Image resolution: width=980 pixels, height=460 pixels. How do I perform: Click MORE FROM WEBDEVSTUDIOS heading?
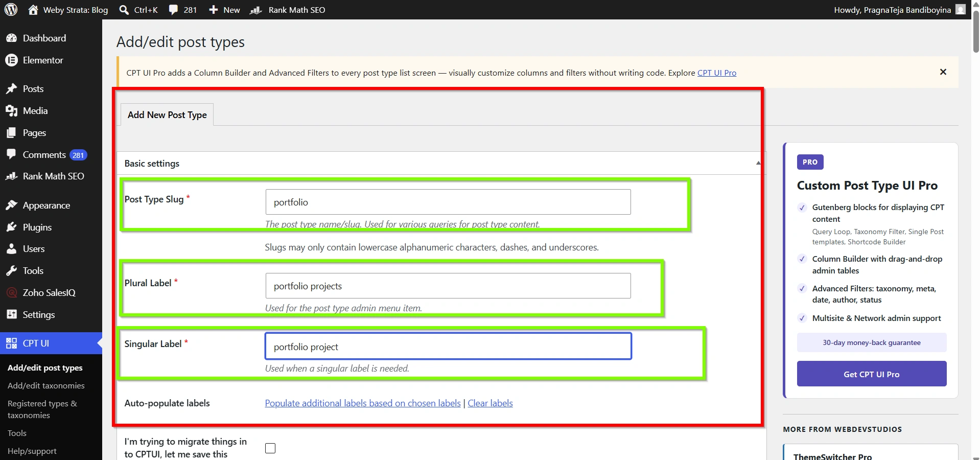[x=843, y=429]
